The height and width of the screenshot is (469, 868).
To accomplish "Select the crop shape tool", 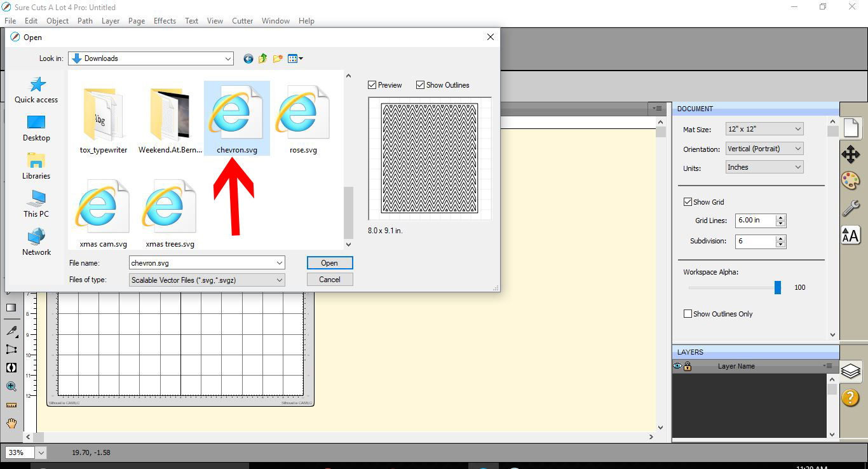I will [x=11, y=349].
